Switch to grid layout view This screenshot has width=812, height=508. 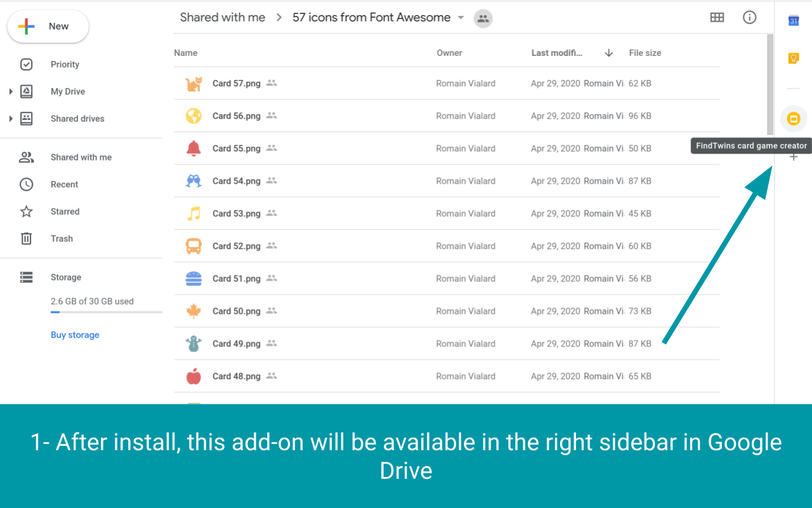(x=717, y=18)
